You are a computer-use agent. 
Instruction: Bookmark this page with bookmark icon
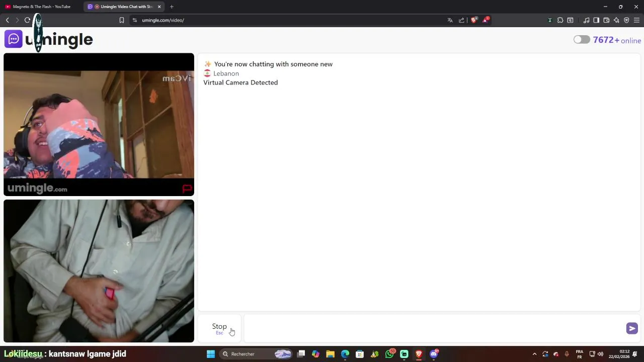pos(122,20)
